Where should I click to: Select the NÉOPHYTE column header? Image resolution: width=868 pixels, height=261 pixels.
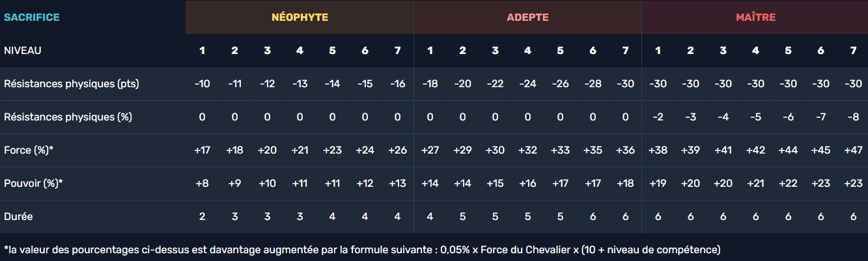[x=300, y=18]
